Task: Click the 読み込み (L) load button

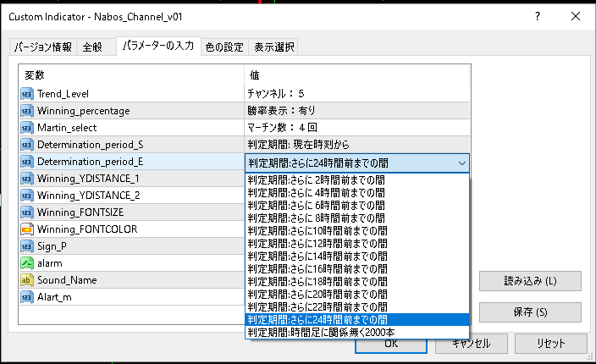Action: (x=530, y=281)
